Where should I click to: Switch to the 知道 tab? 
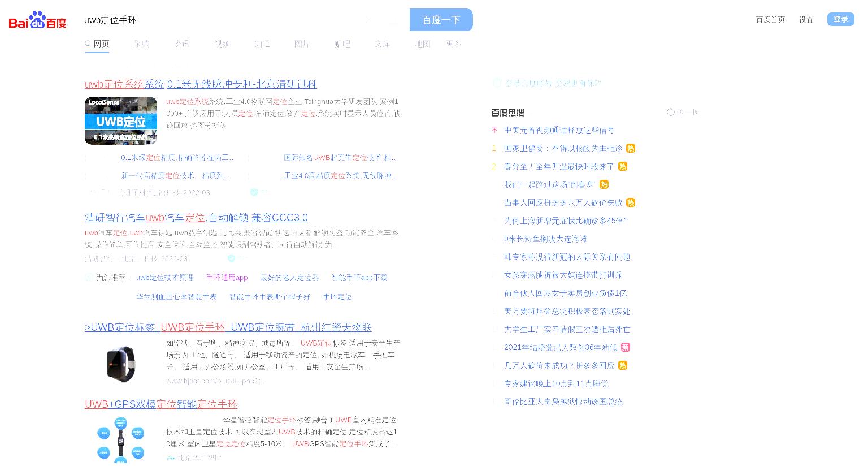262,44
